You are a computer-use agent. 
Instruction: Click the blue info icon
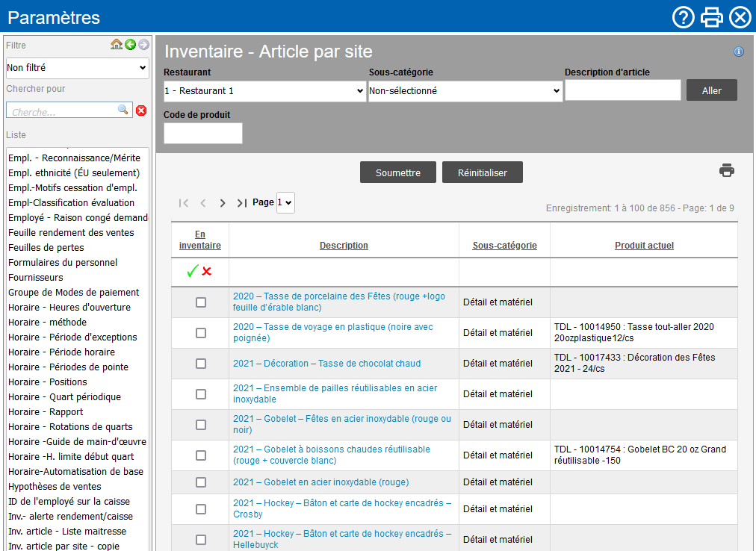(739, 52)
